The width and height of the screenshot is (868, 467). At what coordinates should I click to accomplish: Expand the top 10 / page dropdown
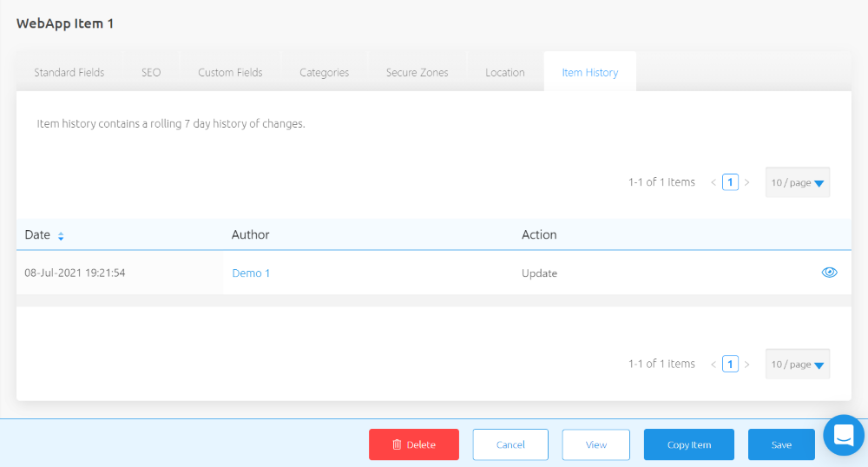(x=797, y=182)
